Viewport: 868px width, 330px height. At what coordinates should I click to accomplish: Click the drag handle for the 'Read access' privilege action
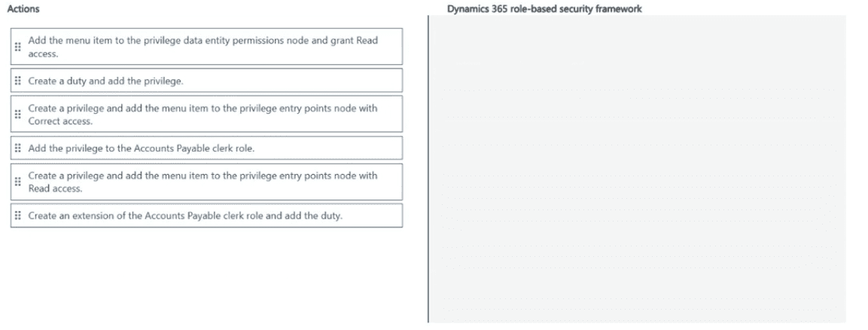tap(17, 182)
